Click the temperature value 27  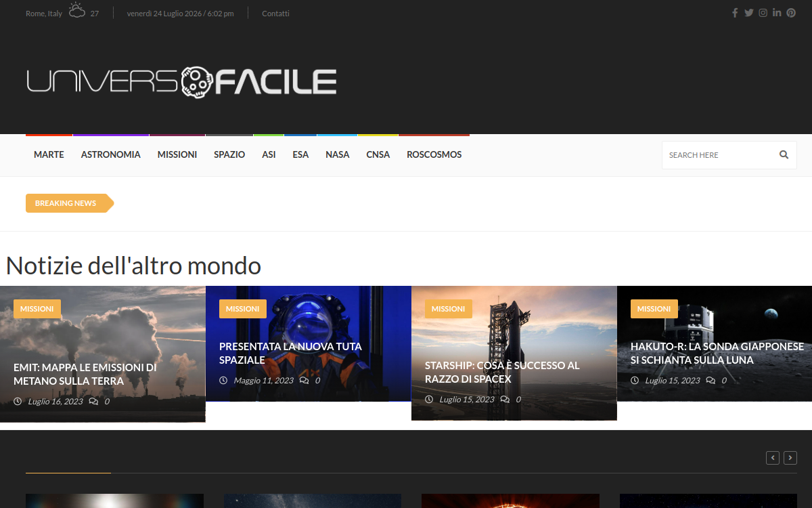95,14
